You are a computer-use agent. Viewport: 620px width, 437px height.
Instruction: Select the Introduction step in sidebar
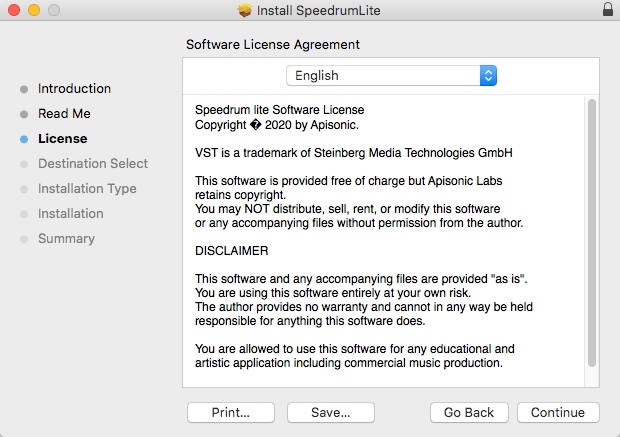(74, 88)
